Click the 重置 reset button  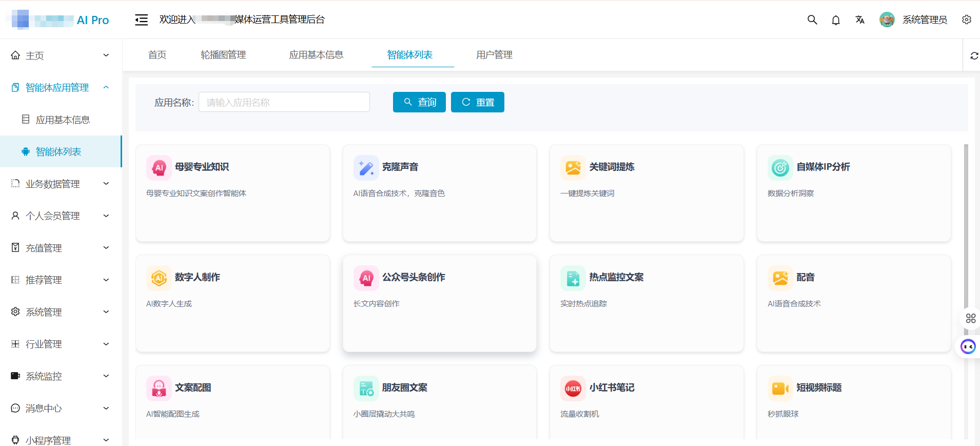478,102
